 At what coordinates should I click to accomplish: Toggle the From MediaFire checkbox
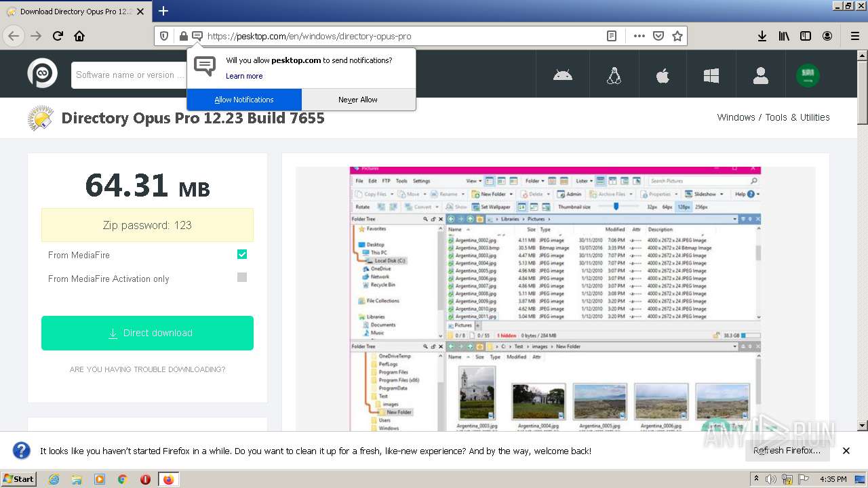pyautogui.click(x=242, y=254)
